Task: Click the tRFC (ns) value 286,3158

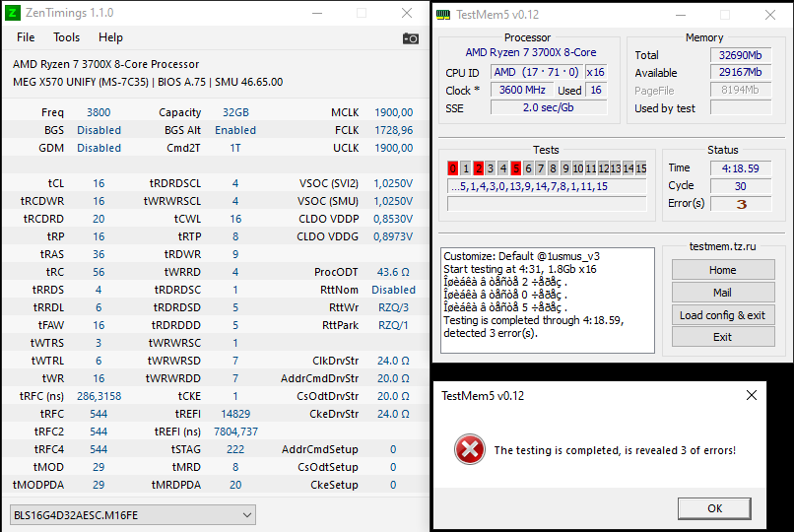Action: coord(99,396)
